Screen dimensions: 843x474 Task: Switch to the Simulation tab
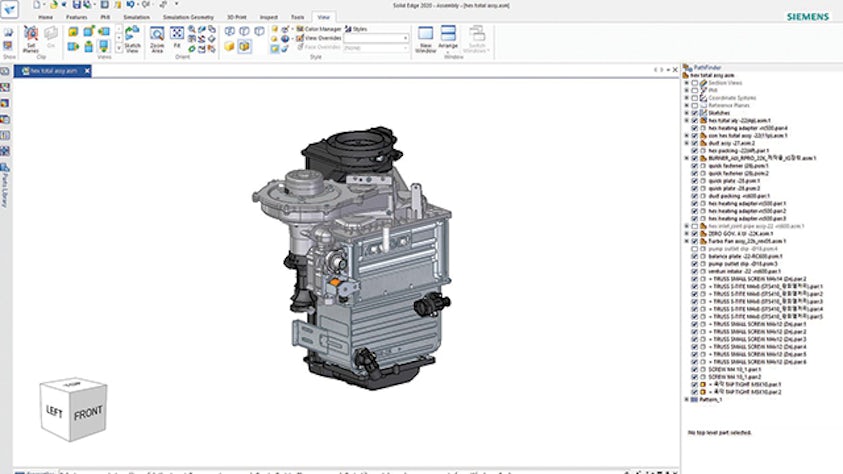click(x=137, y=17)
